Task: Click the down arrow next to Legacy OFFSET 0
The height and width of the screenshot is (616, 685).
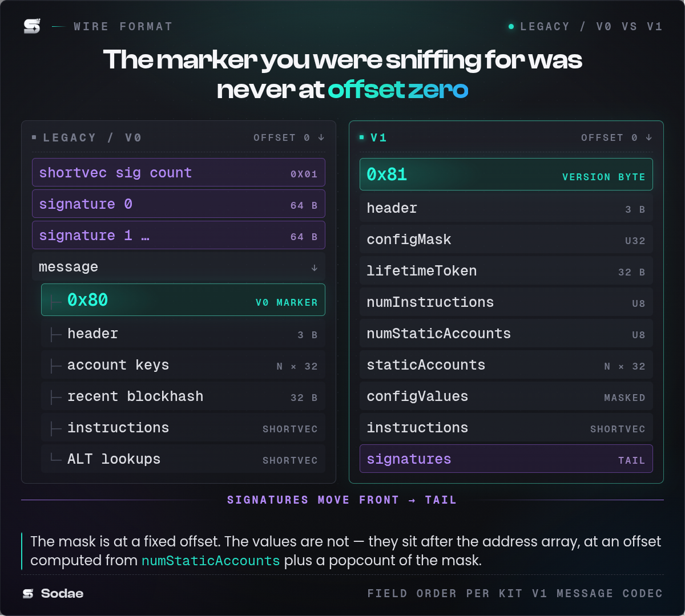Action: [321, 137]
